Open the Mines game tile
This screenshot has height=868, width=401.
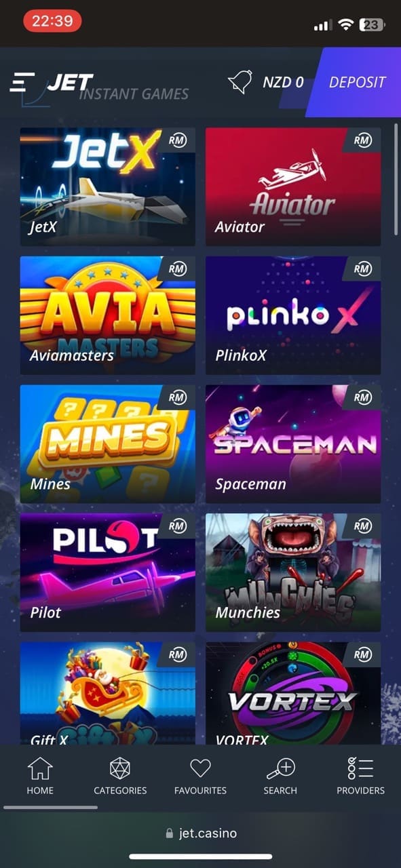(x=108, y=443)
